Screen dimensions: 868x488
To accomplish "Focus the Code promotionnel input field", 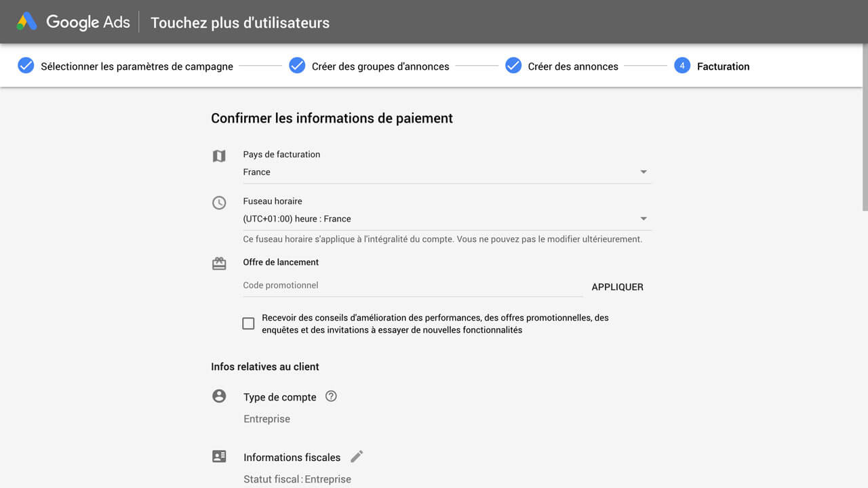I will pos(413,285).
